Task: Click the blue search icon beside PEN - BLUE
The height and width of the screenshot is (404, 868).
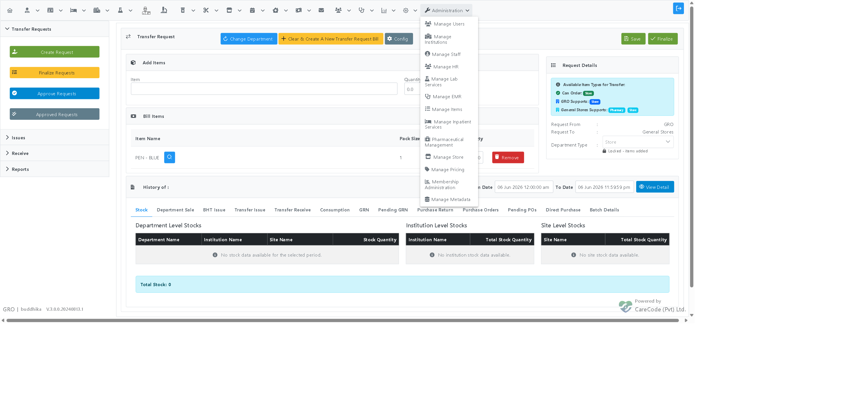Action: [x=170, y=157]
